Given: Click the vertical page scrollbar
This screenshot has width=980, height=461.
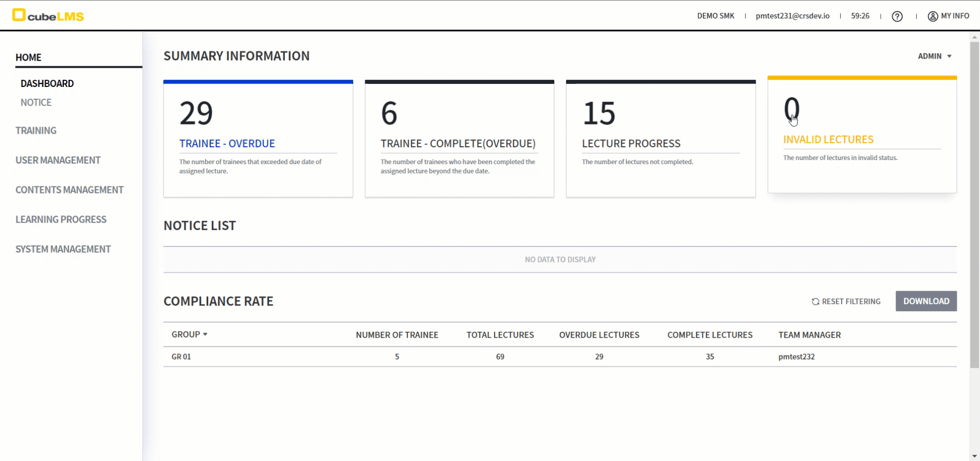Looking at the screenshot, I should click(974, 206).
